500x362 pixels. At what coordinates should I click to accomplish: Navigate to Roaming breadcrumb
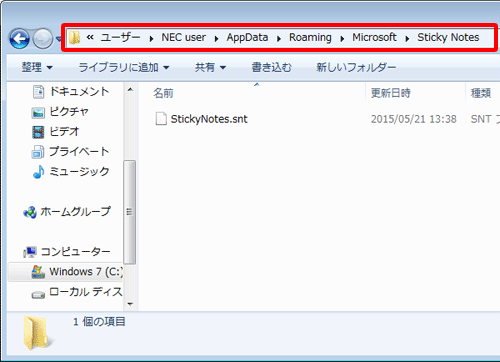click(x=310, y=37)
